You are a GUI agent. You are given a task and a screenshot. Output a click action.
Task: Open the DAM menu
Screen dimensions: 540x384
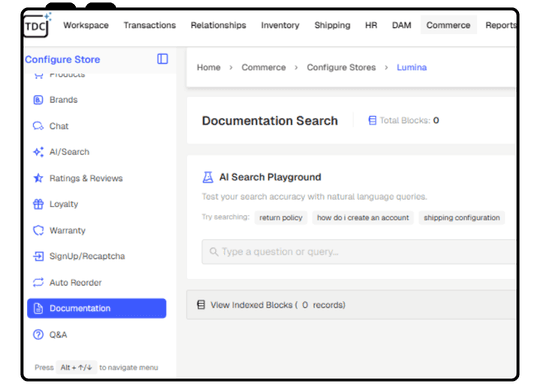coord(401,25)
